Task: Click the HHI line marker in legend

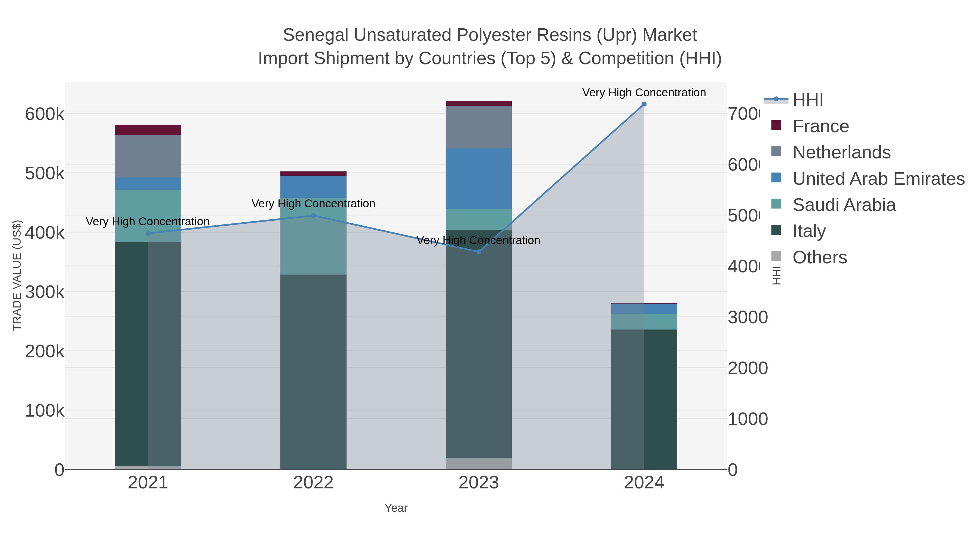Action: [776, 99]
